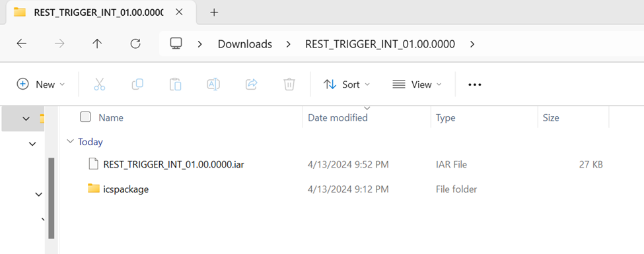Click the Share icon in toolbar
This screenshot has width=644, height=254.
251,84
